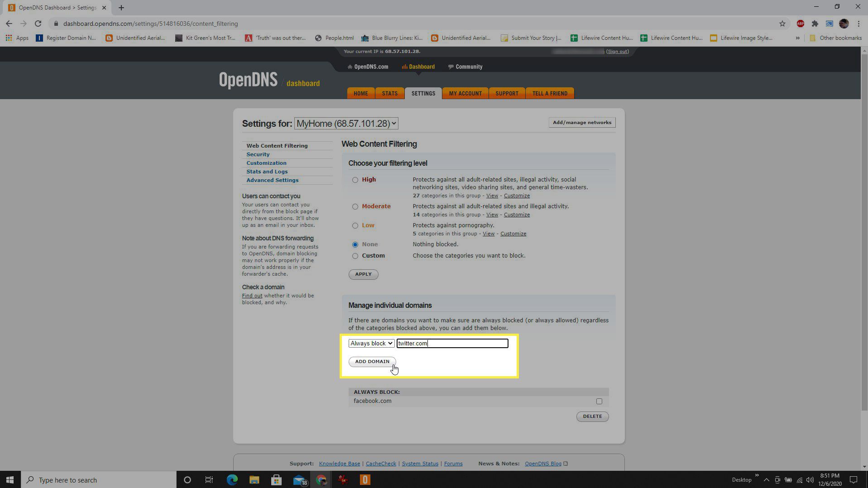
Task: Select None filtering level
Action: coord(355,244)
